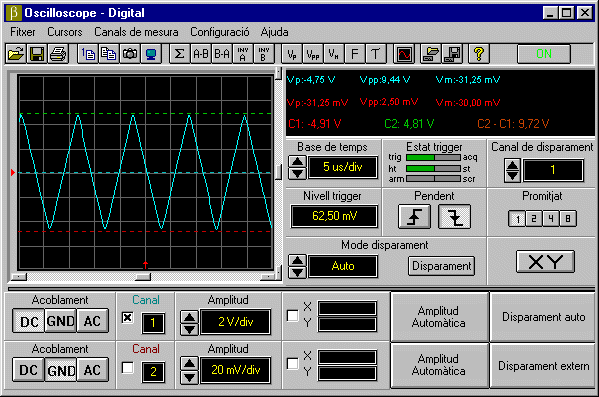Toggle the INV A invert icon

(x=243, y=54)
